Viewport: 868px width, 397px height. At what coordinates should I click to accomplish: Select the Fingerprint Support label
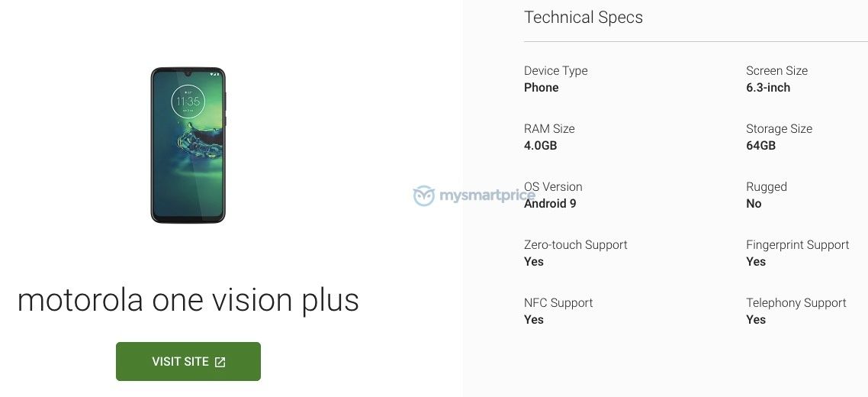(x=797, y=245)
